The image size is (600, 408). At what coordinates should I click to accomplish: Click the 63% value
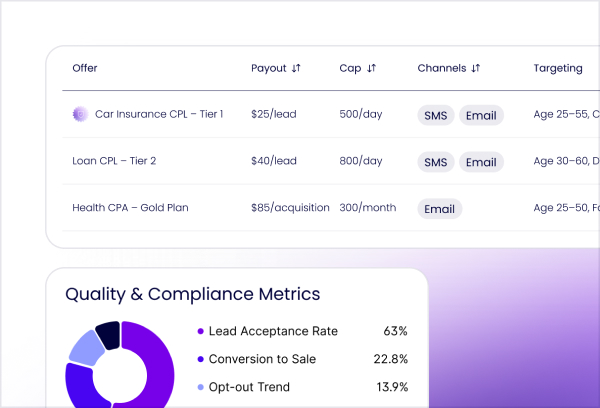tap(395, 331)
